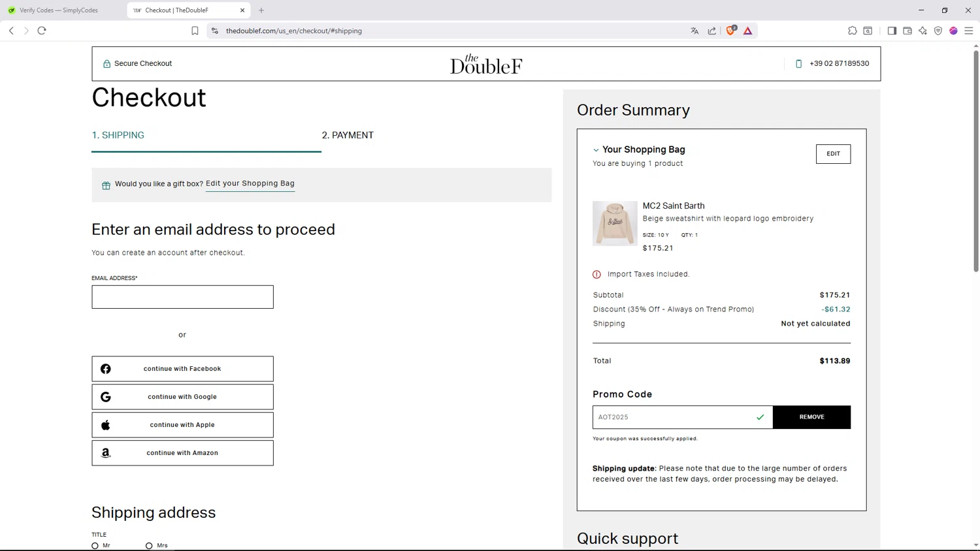Click the promo code green checkmark
The width and height of the screenshot is (980, 551).
tap(760, 417)
